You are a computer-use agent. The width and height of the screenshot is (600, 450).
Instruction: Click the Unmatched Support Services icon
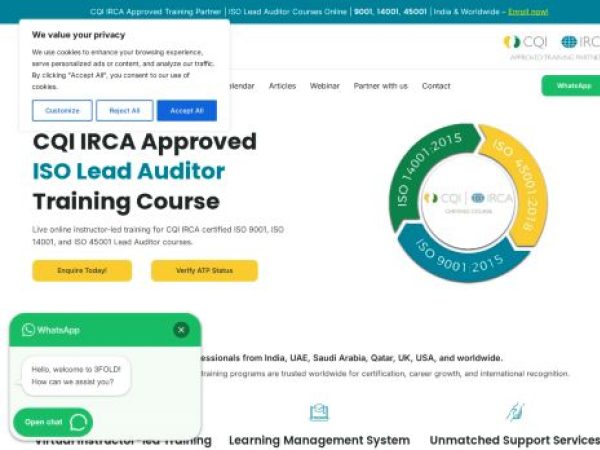click(515, 412)
